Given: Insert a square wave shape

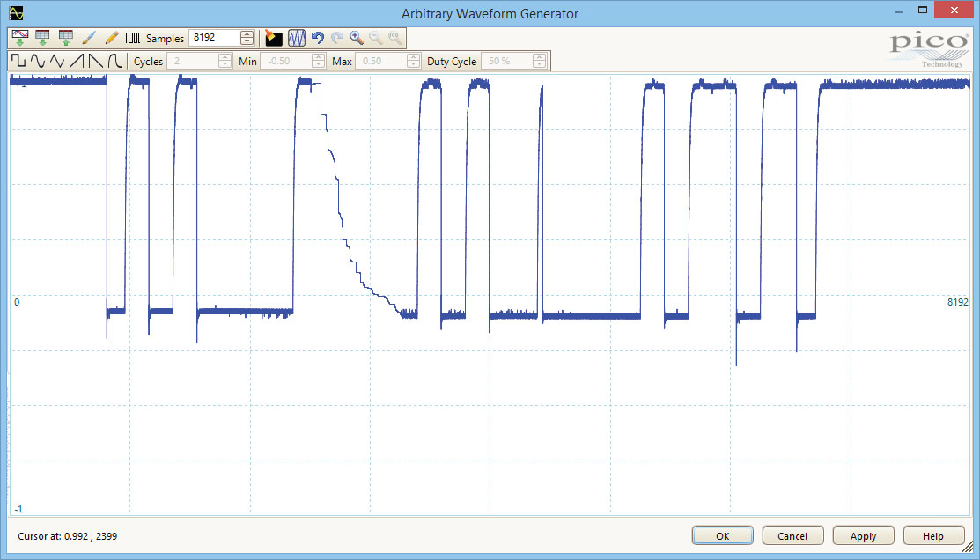Looking at the screenshot, I should pos(18,61).
